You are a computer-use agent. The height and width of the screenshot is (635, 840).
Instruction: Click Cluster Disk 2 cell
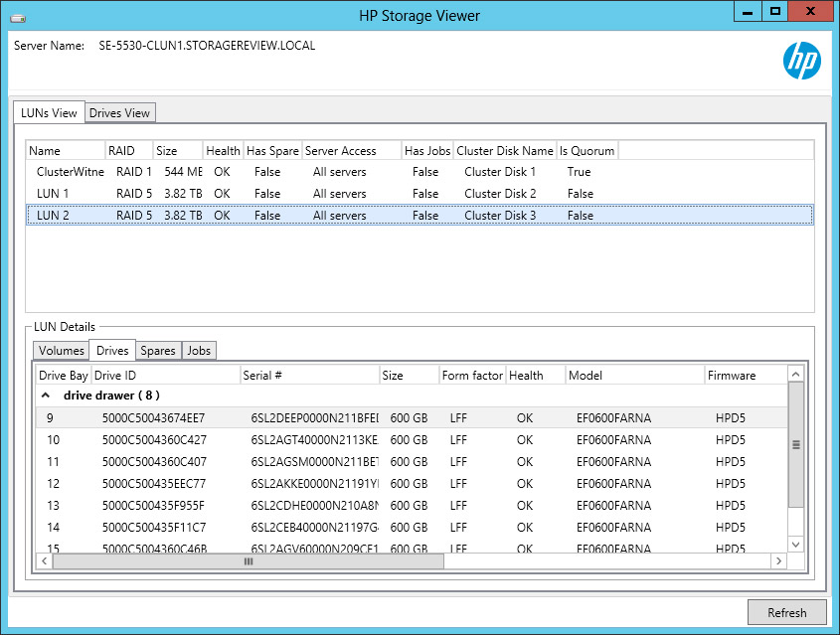coord(500,194)
